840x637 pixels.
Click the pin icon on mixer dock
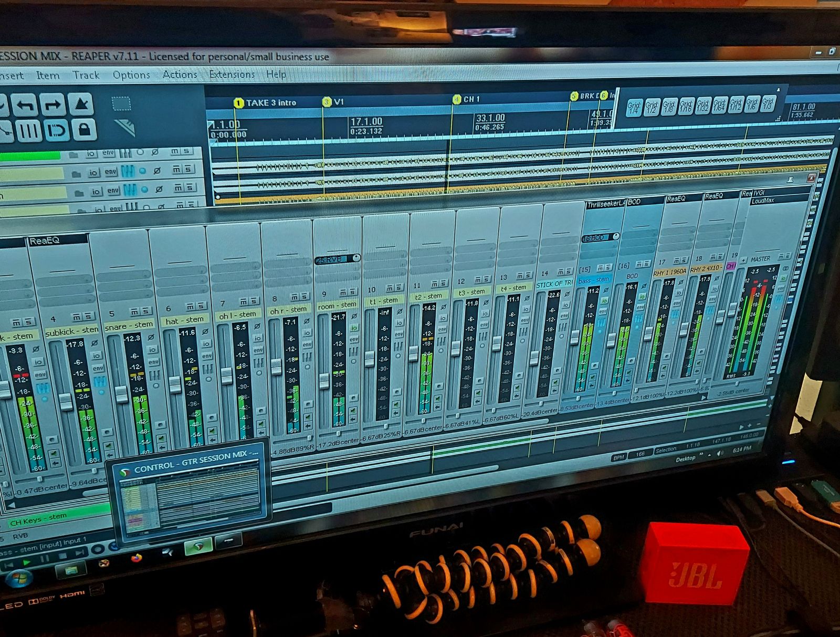790,180
